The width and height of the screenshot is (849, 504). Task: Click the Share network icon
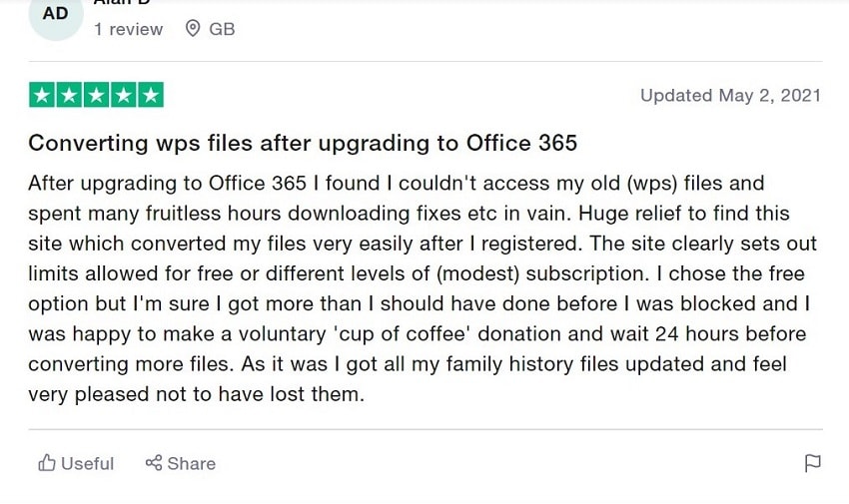[154, 463]
